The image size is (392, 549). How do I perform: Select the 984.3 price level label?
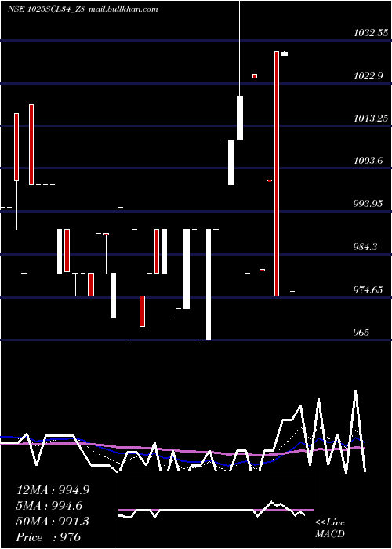point(365,247)
